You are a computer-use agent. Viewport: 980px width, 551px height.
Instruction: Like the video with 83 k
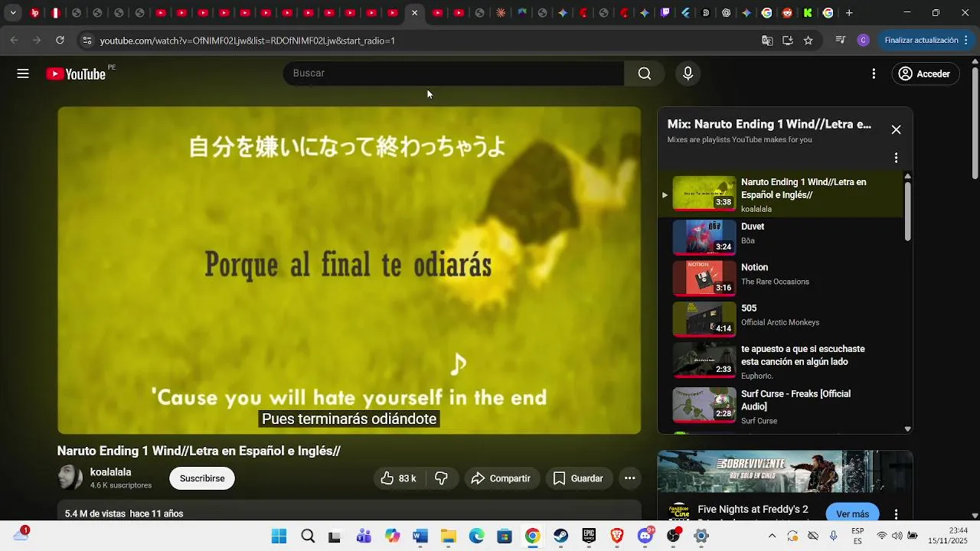click(398, 478)
